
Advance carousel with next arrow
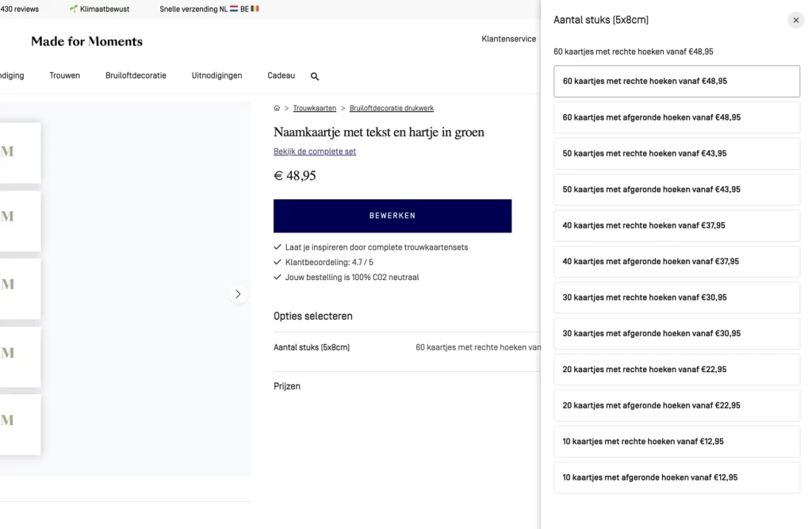click(x=238, y=294)
